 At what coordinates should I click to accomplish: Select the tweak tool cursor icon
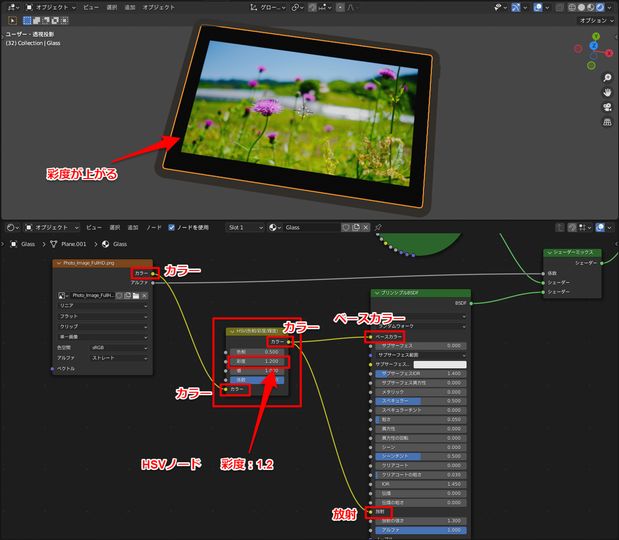(x=12, y=20)
